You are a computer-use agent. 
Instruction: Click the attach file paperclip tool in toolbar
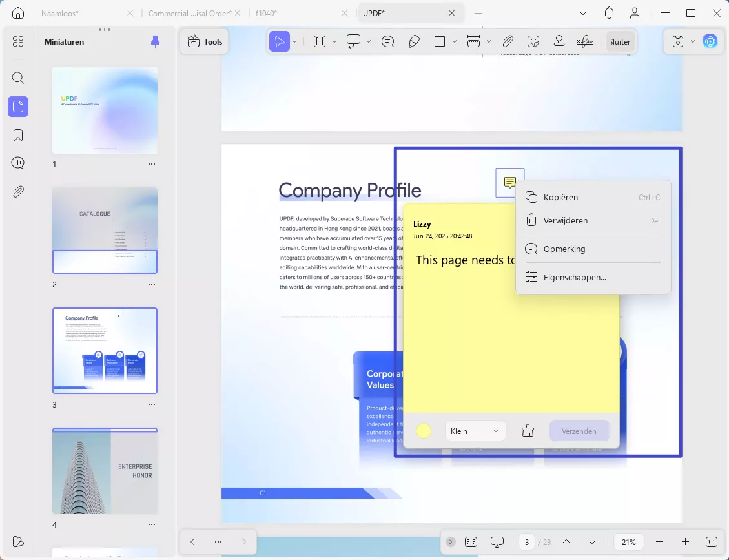point(508,41)
